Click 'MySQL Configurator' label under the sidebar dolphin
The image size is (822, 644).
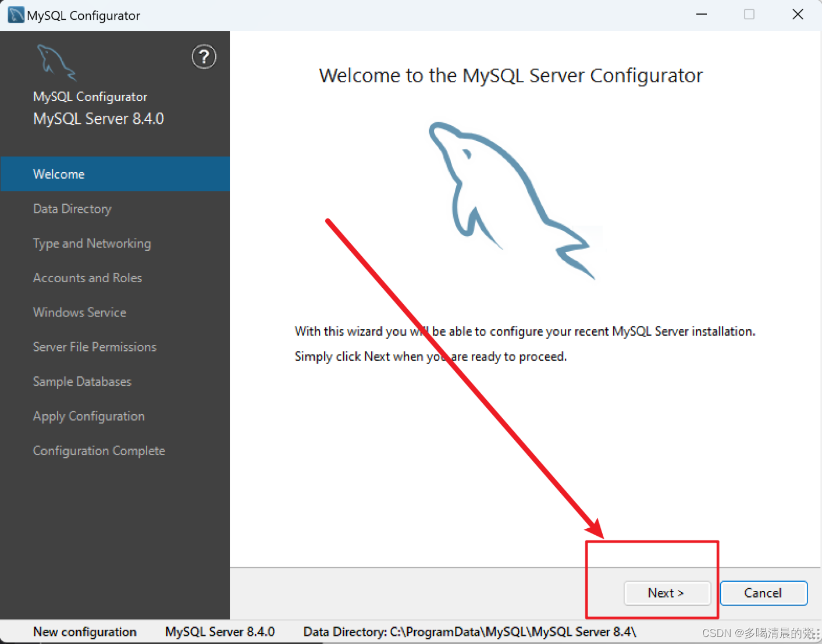point(90,97)
